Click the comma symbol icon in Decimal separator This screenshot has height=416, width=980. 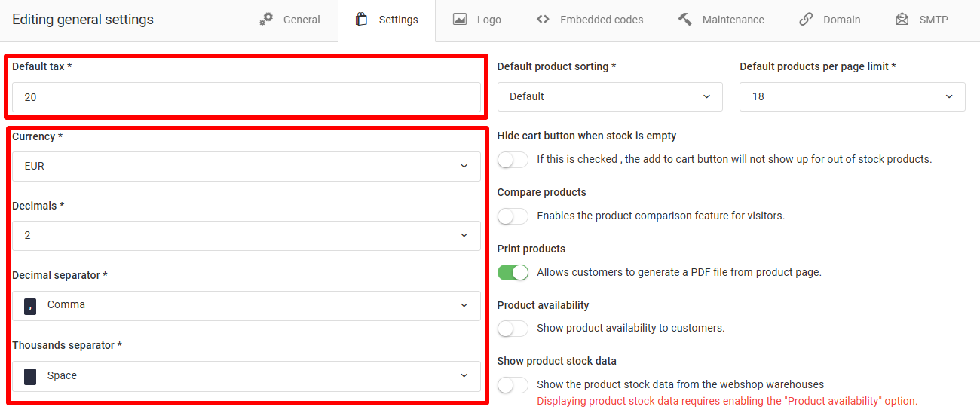[x=30, y=306]
